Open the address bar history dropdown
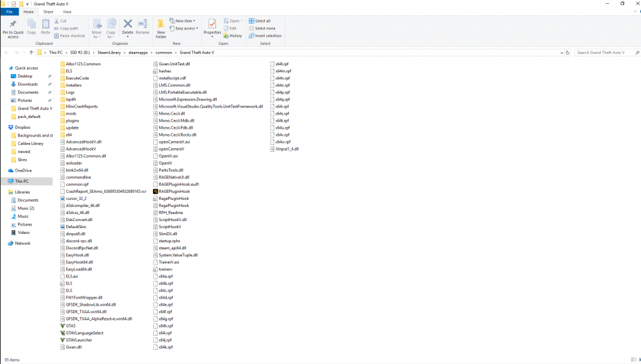Screen dimensions: 641x364 click(x=562, y=53)
